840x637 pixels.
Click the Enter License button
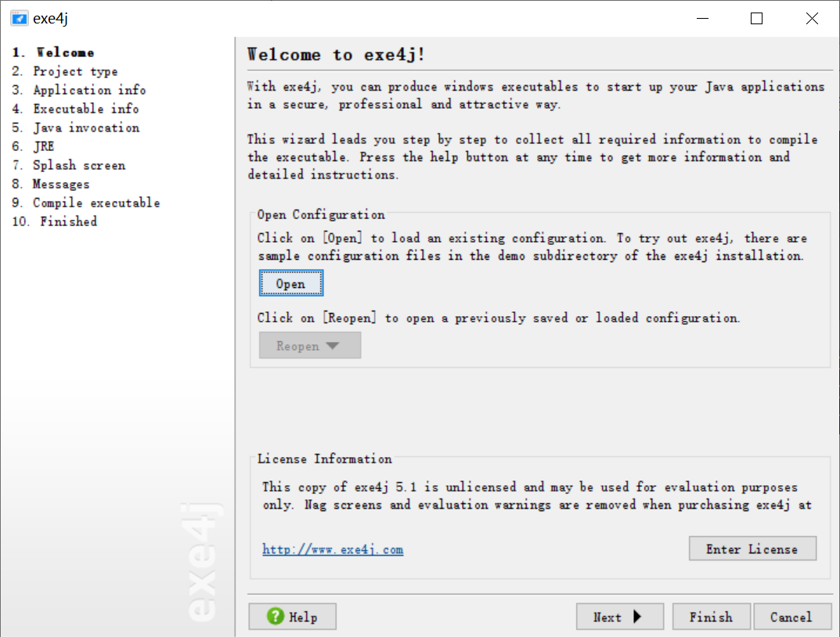[x=752, y=549]
